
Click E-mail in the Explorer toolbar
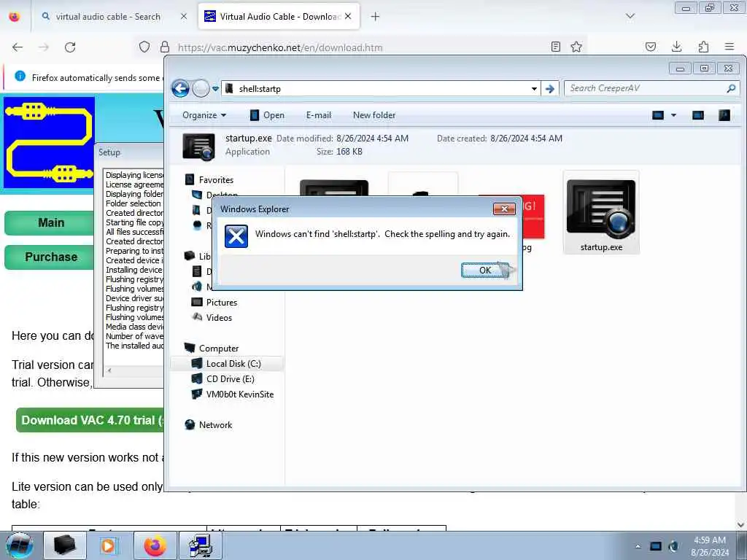318,115
